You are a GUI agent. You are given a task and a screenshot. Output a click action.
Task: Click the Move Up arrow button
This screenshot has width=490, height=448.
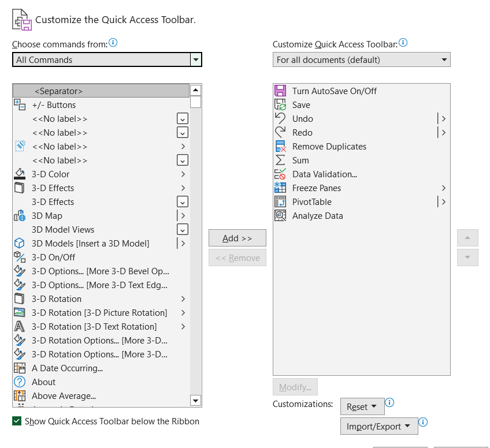(467, 238)
